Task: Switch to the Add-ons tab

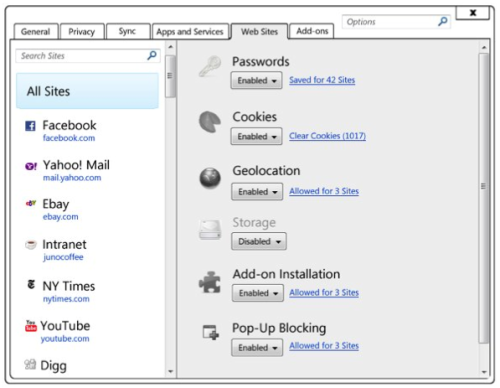Action: click(x=312, y=31)
